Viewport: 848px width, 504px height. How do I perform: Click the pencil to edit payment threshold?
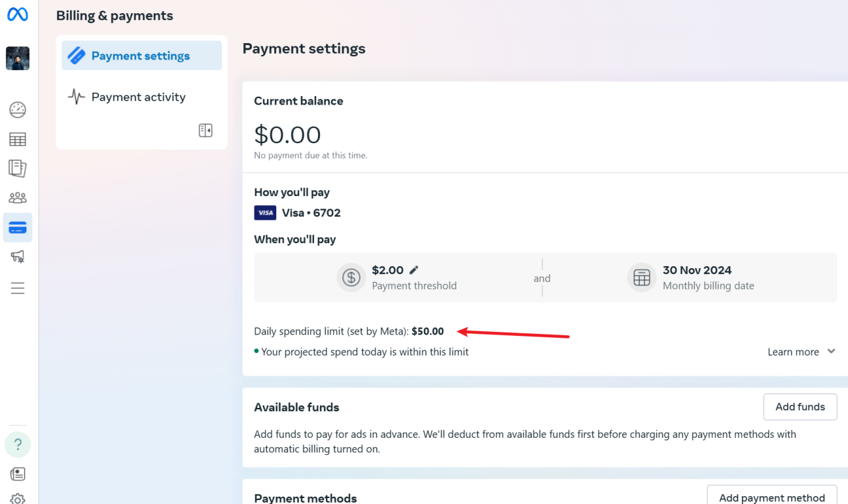[x=414, y=270]
